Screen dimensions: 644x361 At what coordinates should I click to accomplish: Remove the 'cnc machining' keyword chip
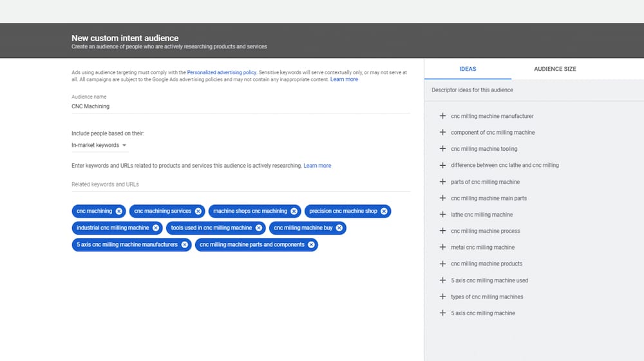tap(118, 211)
